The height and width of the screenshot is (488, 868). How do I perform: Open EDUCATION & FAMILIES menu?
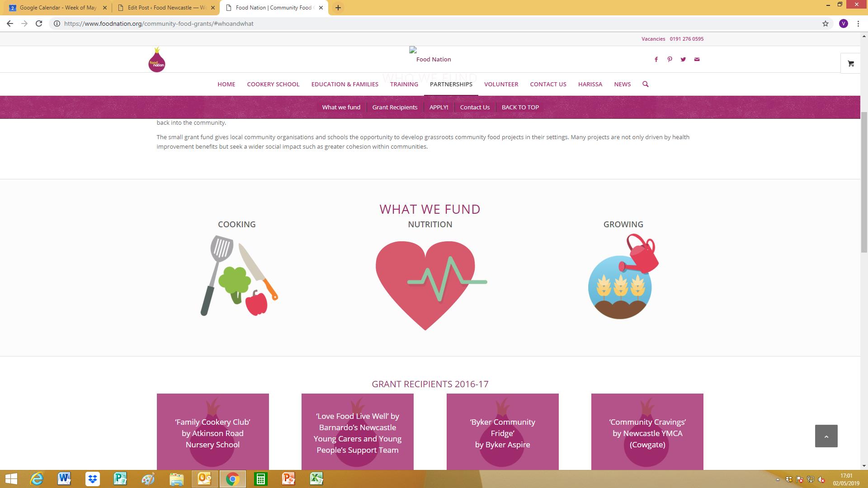coord(344,84)
